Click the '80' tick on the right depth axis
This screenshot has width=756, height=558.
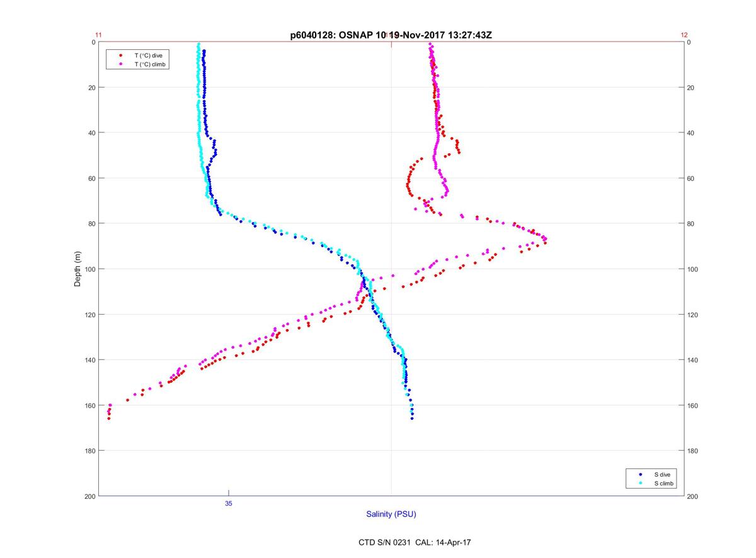(x=691, y=224)
